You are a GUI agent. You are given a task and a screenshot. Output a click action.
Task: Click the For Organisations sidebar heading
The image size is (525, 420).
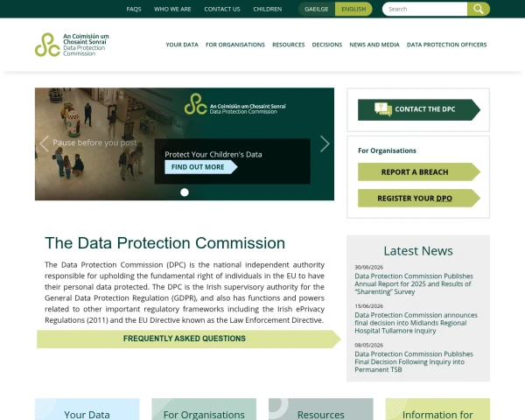[387, 150]
